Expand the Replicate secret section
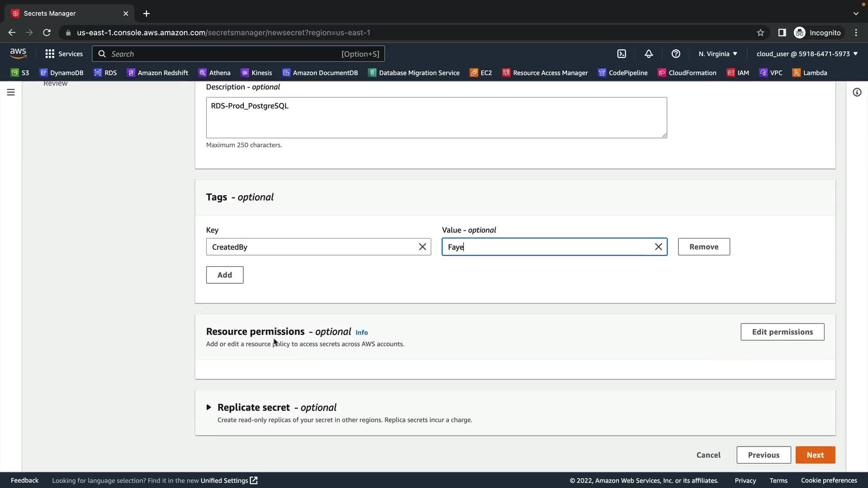 tap(209, 407)
